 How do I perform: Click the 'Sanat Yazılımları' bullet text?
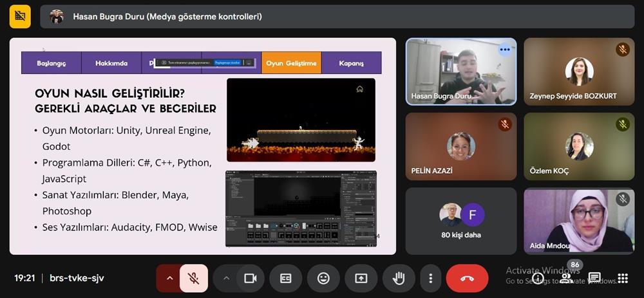click(x=115, y=203)
